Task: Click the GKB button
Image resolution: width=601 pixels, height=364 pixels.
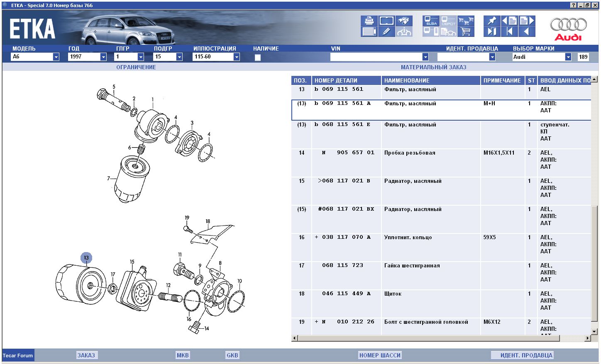Action: [x=232, y=355]
